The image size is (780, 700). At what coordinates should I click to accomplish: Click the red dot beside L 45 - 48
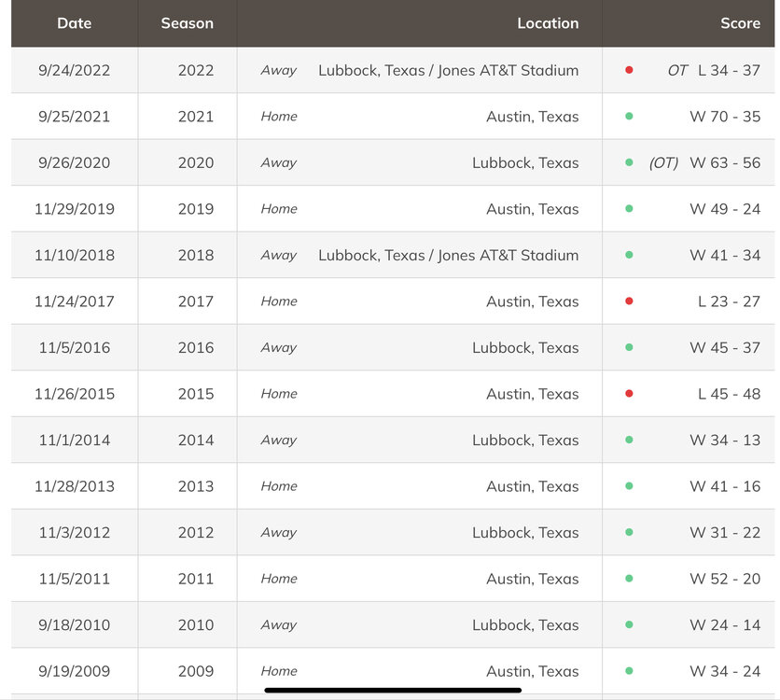629,394
